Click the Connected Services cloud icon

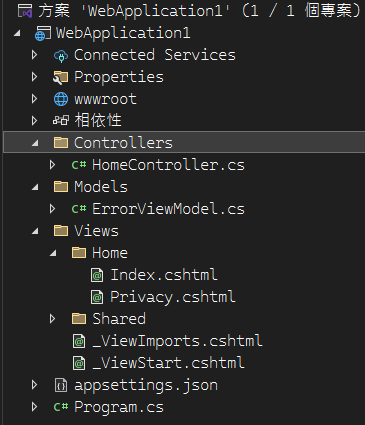click(61, 56)
